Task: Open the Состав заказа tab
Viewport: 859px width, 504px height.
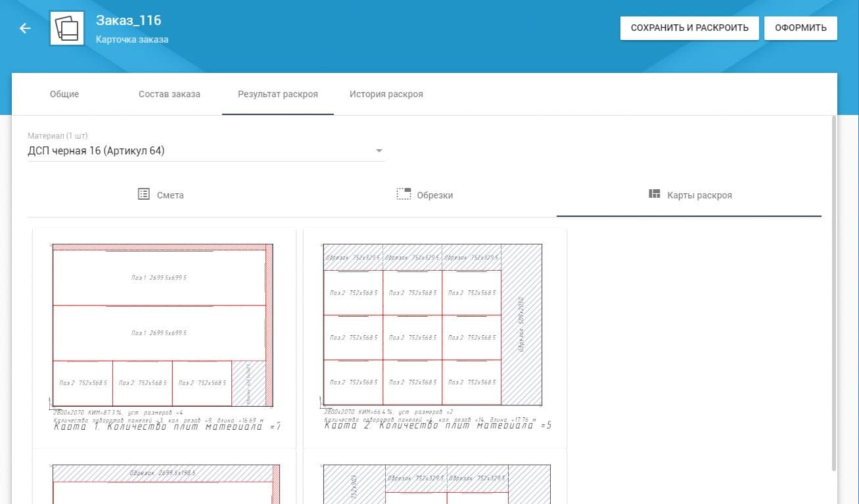Action: pos(170,94)
